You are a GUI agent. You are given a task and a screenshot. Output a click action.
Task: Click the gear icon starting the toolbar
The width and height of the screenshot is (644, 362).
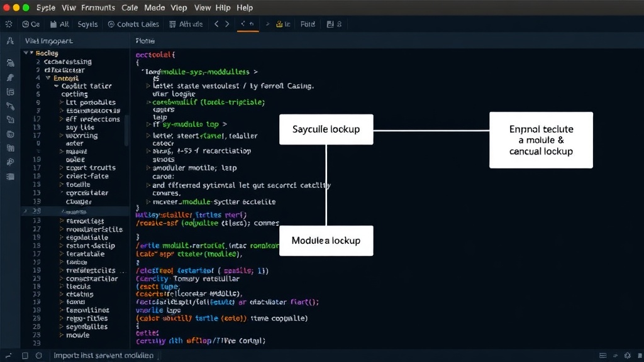[x=9, y=25]
